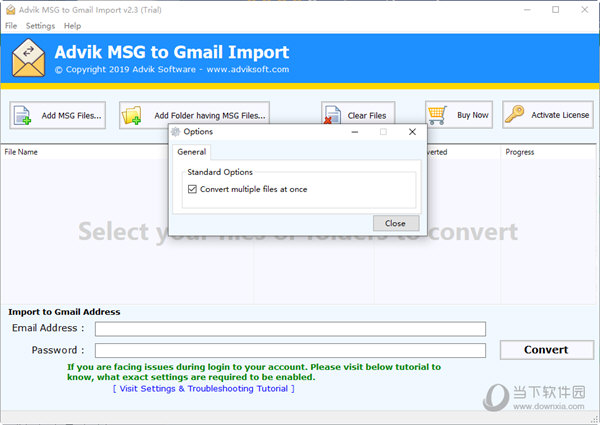Click the Close button in Options dialog
The height and width of the screenshot is (425, 600).
(x=396, y=223)
